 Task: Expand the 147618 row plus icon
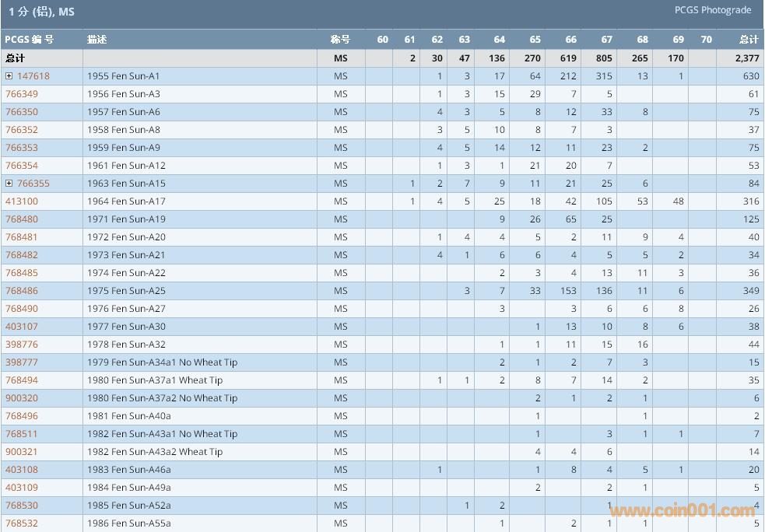tap(9, 76)
